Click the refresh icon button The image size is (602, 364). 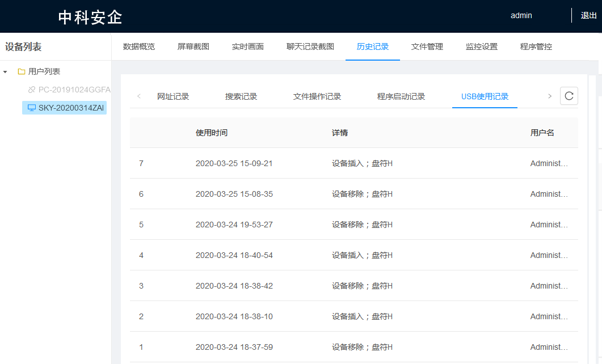point(569,96)
